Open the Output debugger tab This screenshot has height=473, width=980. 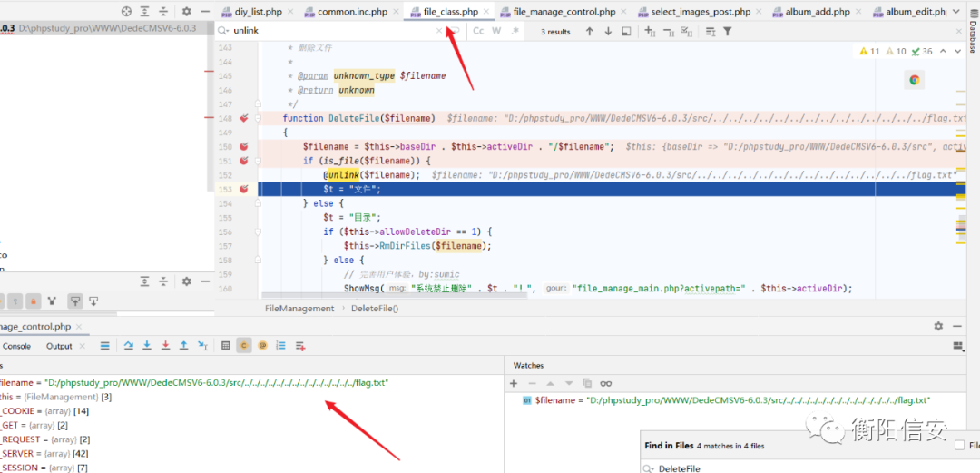59,346
